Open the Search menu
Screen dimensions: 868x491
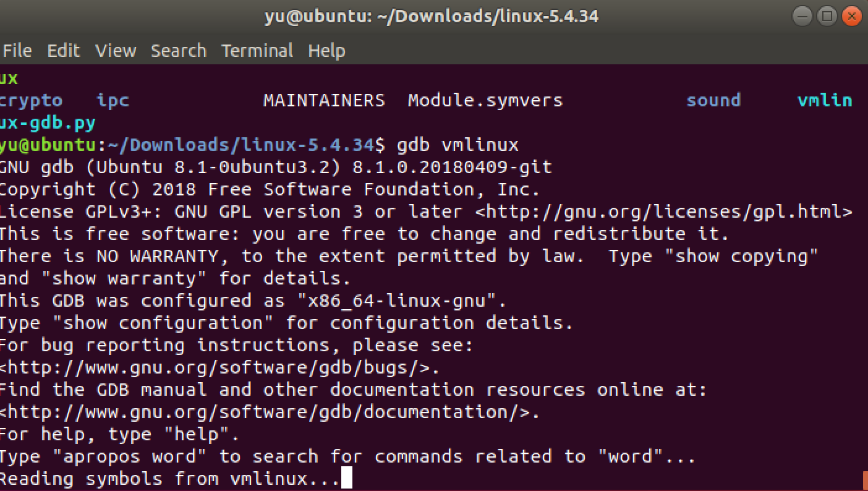pyautogui.click(x=178, y=51)
